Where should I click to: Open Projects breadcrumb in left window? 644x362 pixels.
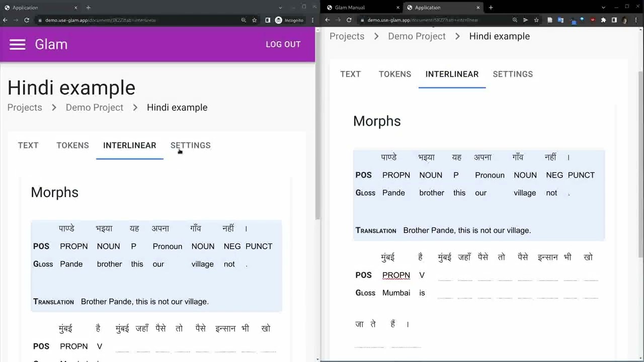25,108
